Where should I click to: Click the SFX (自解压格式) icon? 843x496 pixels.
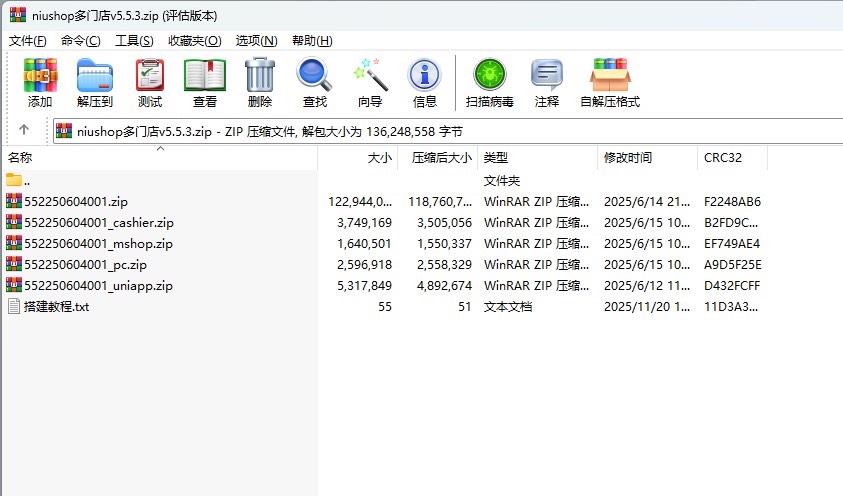click(x=609, y=82)
